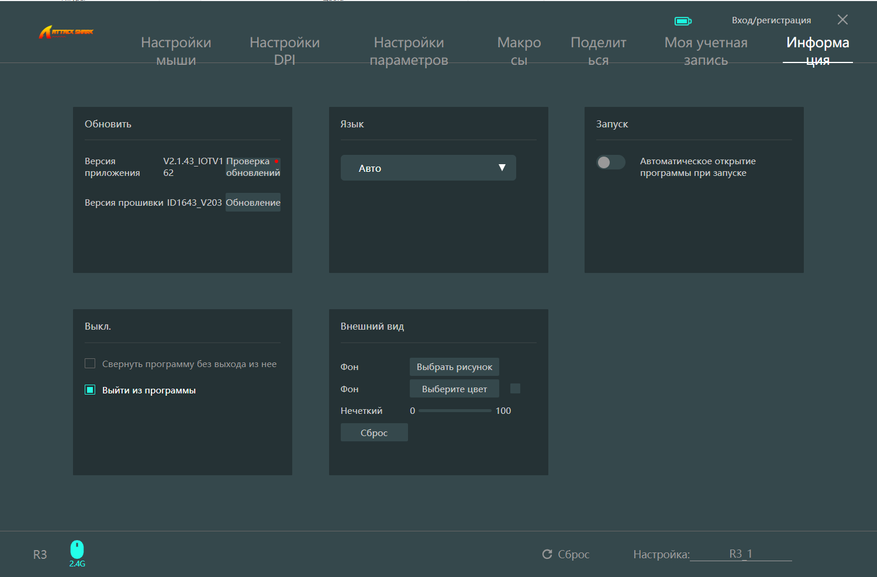Check 'Свернуть программу без выхода из нее'
This screenshot has width=877, height=577.
(90, 364)
